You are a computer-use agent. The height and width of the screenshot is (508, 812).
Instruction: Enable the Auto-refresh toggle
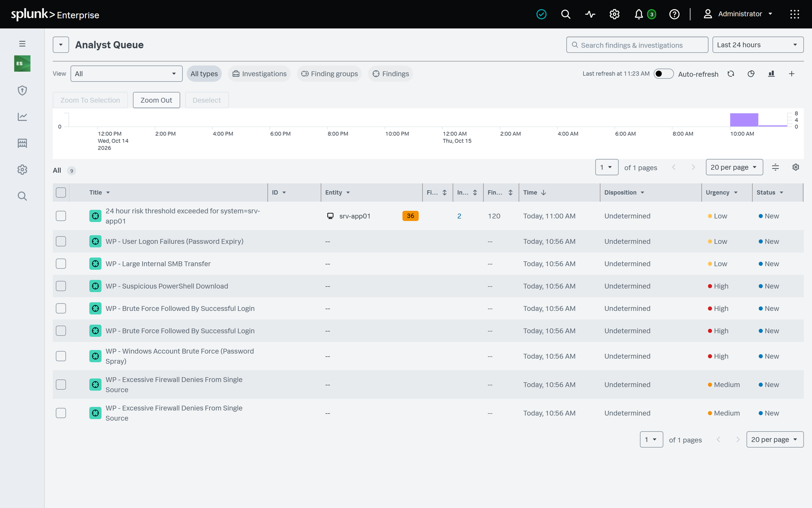664,74
